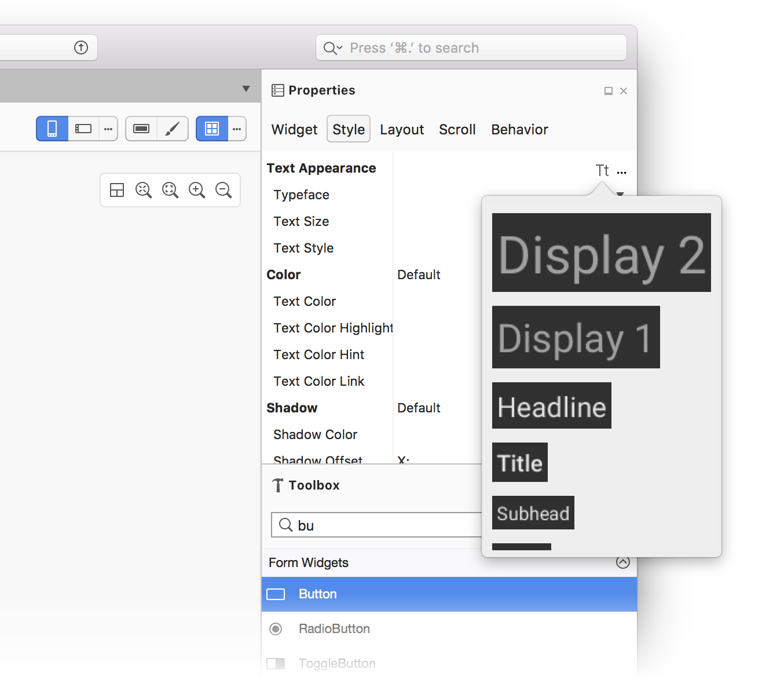Viewport: 784px width, 680px height.
Task: Click magnifier with X reset zoom icon
Action: pyautogui.click(x=144, y=190)
